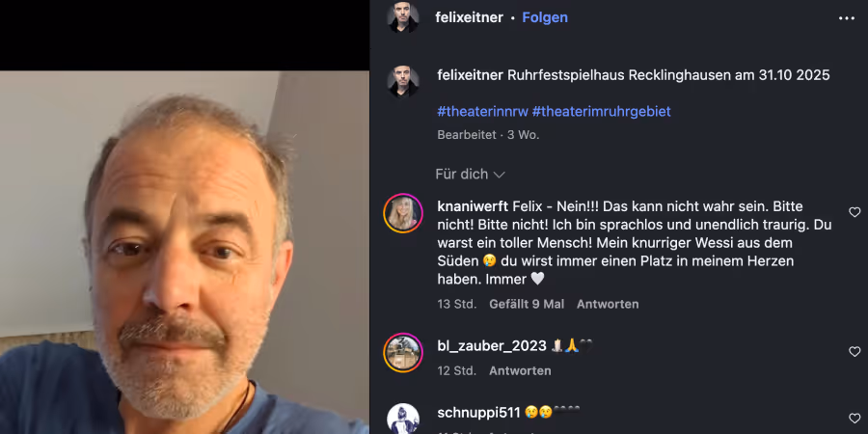Screen dimensions: 868x434
Task: Expand the Für dich comment sorting dropdown
Action: (470, 175)
